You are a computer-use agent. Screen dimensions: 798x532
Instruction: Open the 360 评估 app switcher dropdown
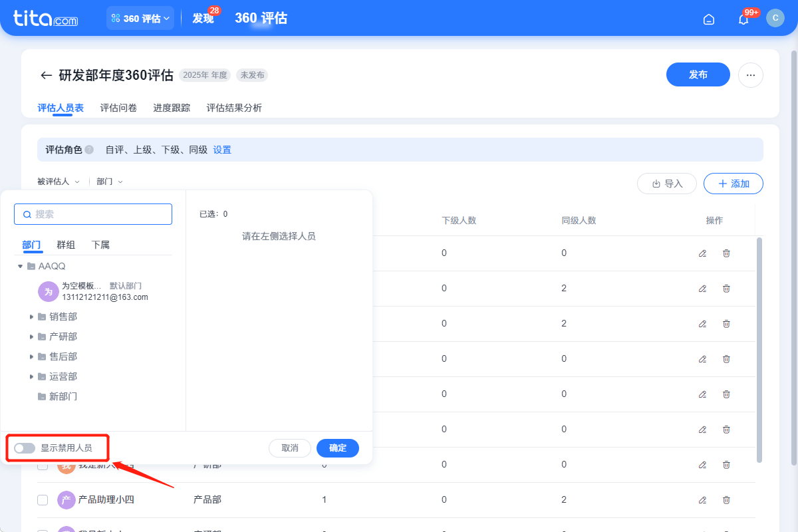pyautogui.click(x=140, y=19)
